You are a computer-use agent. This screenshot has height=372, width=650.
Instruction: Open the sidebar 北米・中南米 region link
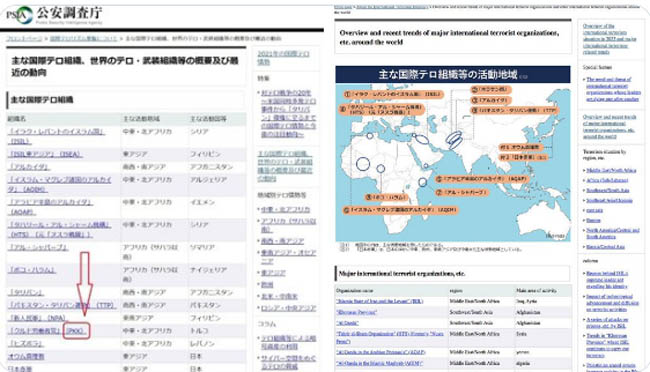click(x=279, y=297)
